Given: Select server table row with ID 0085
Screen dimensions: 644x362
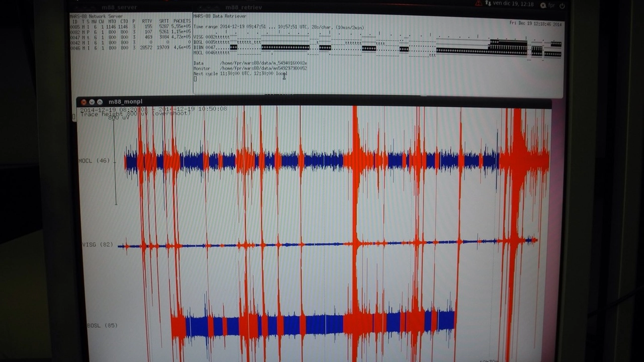Looking at the screenshot, I should pyautogui.click(x=131, y=26).
